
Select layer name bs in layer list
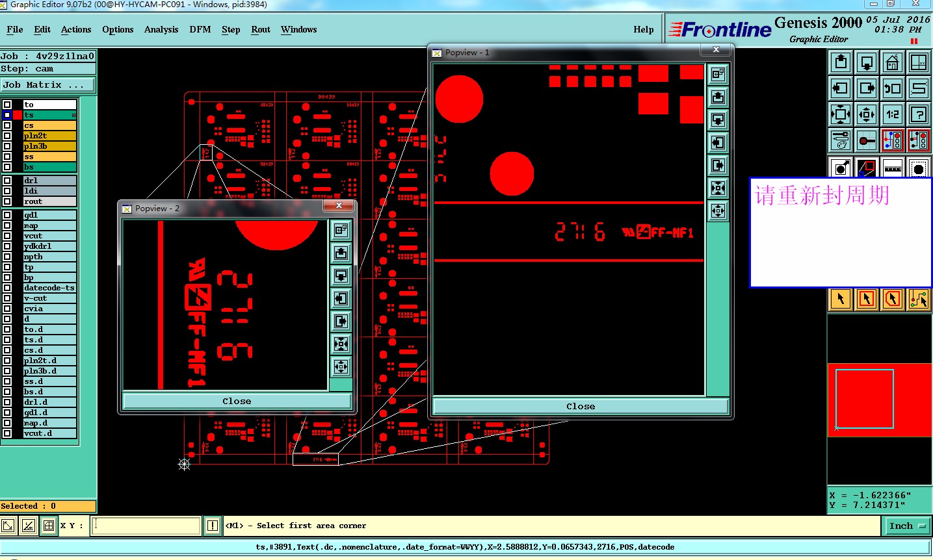(x=49, y=167)
